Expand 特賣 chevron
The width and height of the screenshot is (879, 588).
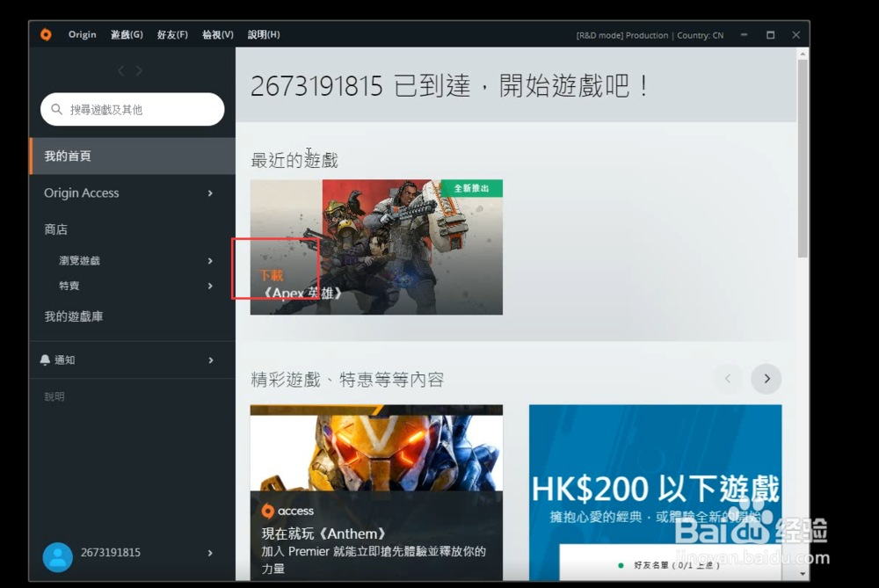tap(210, 287)
